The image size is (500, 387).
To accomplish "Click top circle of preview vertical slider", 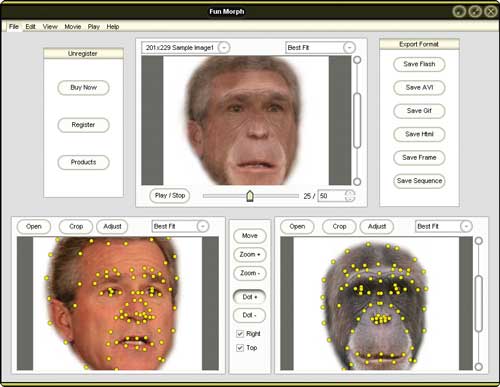I will [x=357, y=60].
